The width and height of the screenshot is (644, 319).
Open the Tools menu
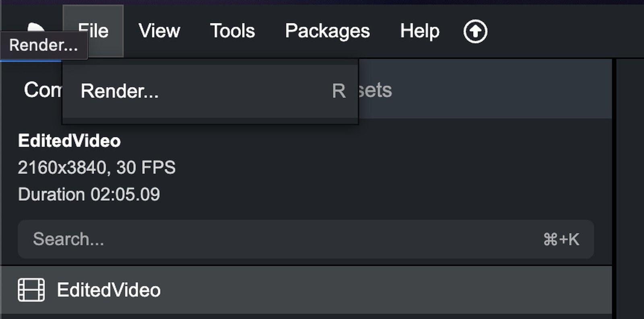[x=232, y=31]
